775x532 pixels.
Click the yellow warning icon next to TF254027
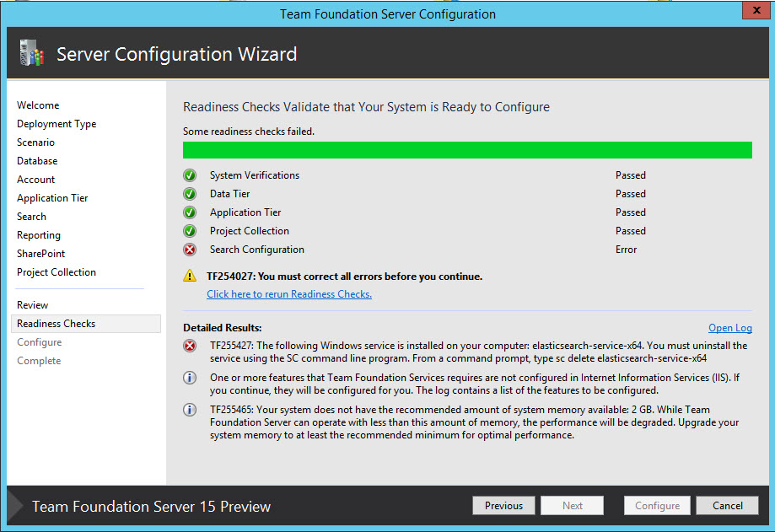click(x=190, y=277)
